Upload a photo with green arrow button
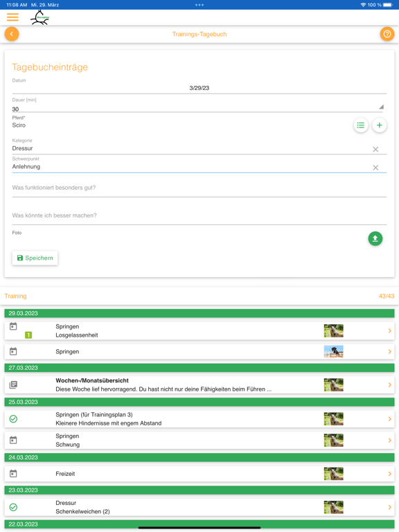The height and width of the screenshot is (532, 399). pyautogui.click(x=375, y=238)
